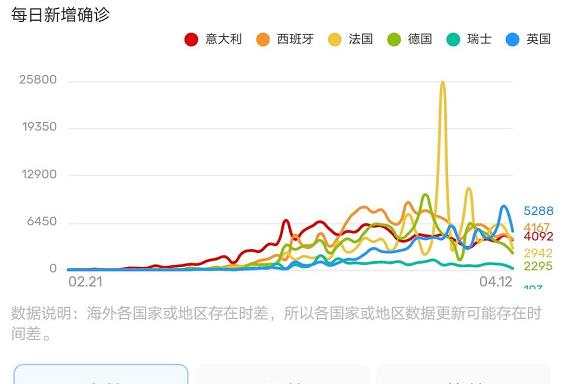The image size is (565, 384).
Task: Click the 4092 red end-value label
Action: coord(538,236)
